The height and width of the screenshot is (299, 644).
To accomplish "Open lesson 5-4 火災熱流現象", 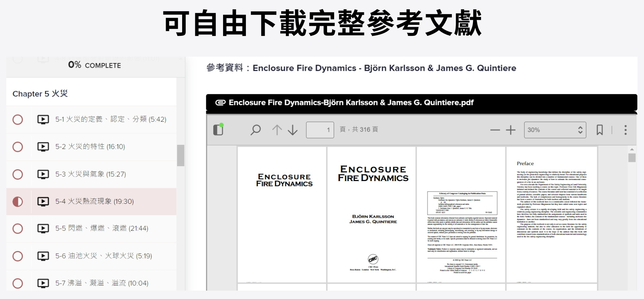I will pos(95,201).
